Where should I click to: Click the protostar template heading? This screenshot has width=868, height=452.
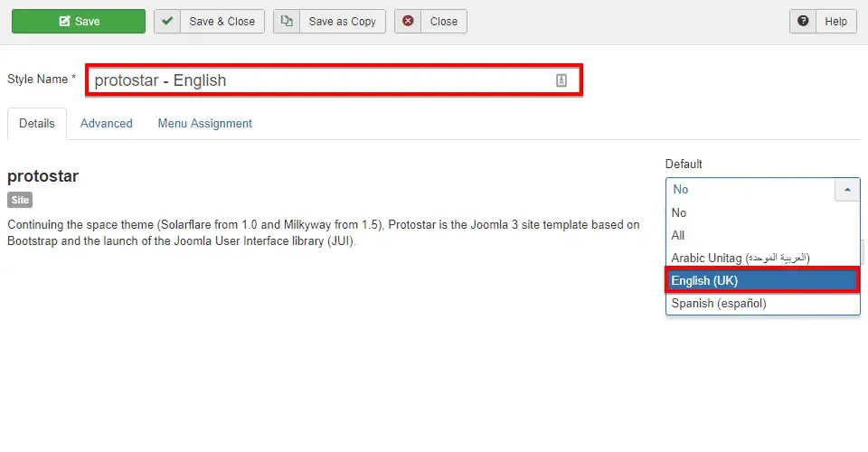coord(43,176)
